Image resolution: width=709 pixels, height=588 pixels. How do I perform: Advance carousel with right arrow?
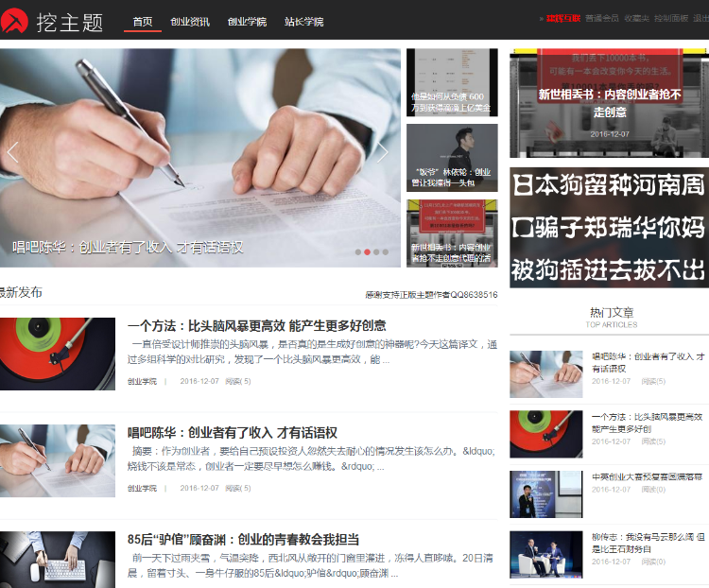point(383,152)
